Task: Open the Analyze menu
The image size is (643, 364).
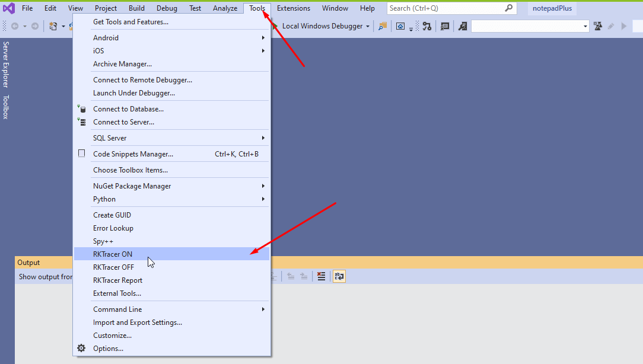Action: 225,8
